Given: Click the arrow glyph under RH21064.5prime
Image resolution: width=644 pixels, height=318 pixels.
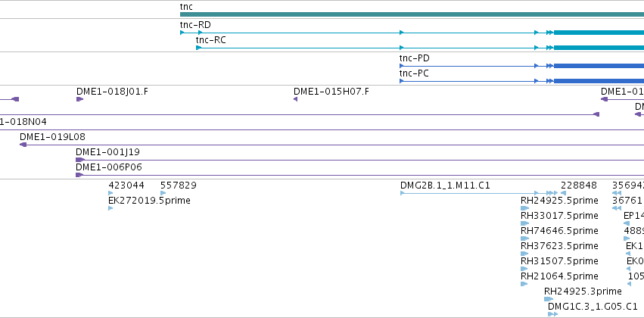Looking at the screenshot, I should [524, 284].
